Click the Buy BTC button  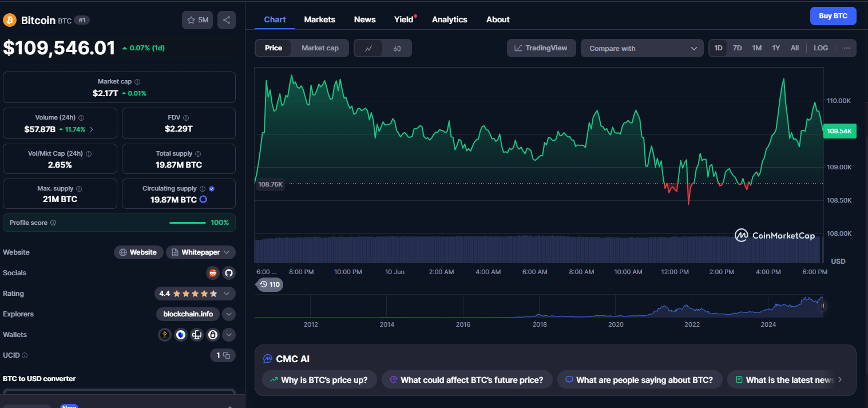(833, 16)
